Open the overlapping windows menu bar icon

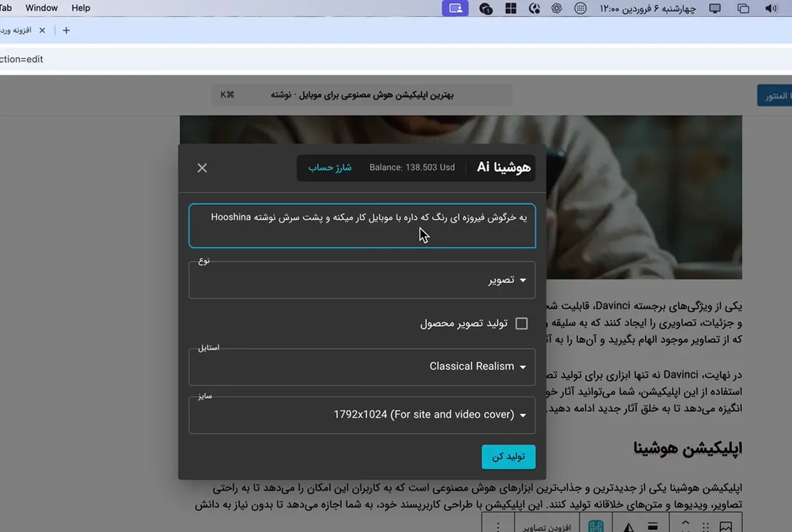click(743, 8)
